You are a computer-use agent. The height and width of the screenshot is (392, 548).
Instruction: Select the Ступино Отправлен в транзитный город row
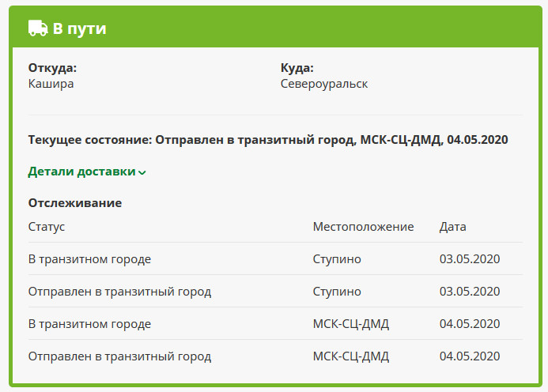click(x=119, y=292)
